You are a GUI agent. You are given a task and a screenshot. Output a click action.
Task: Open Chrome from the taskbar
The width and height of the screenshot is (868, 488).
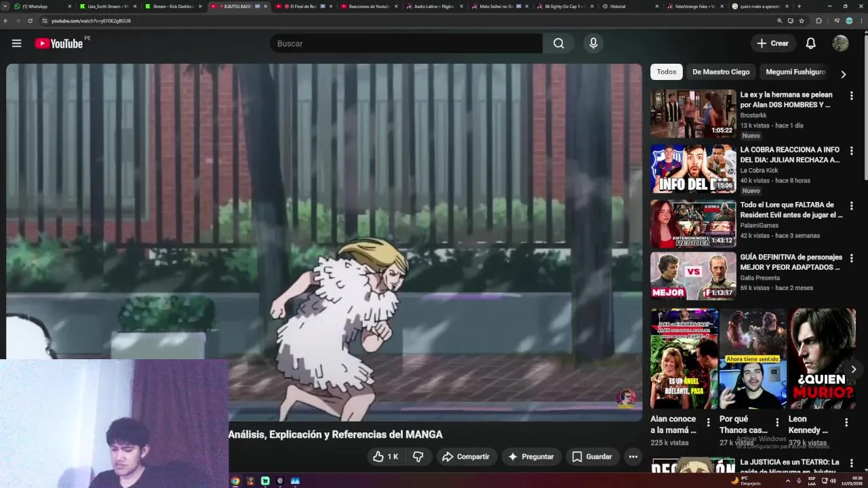coord(235,481)
